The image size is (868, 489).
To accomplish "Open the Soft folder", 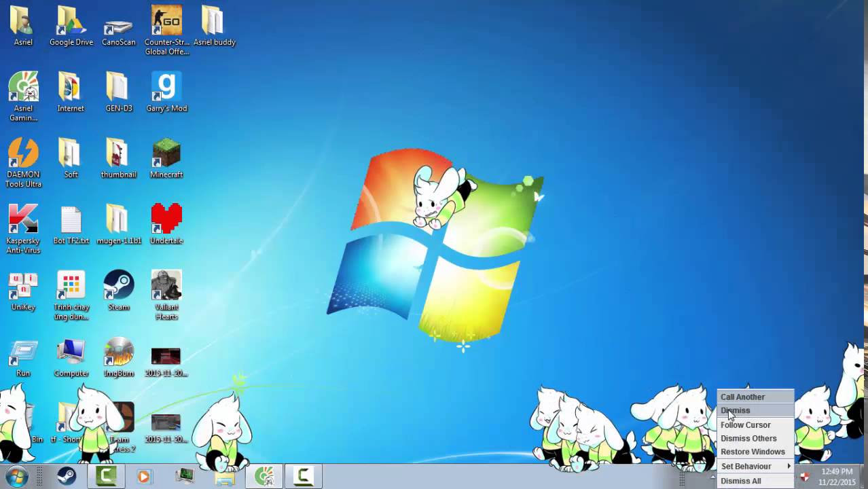I will click(x=71, y=158).
